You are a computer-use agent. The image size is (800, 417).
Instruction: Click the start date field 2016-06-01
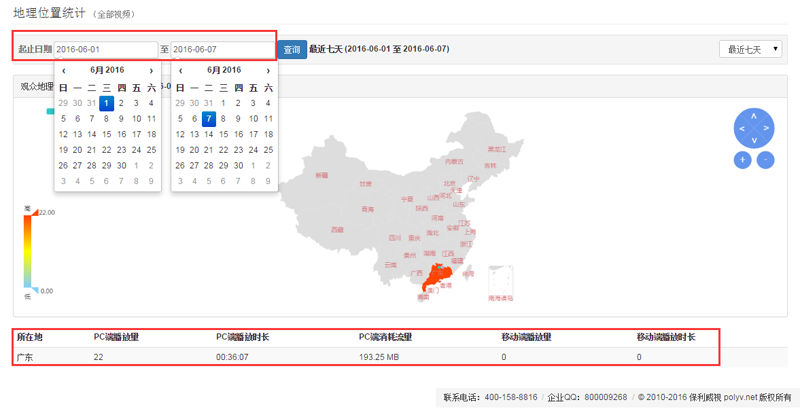click(105, 49)
